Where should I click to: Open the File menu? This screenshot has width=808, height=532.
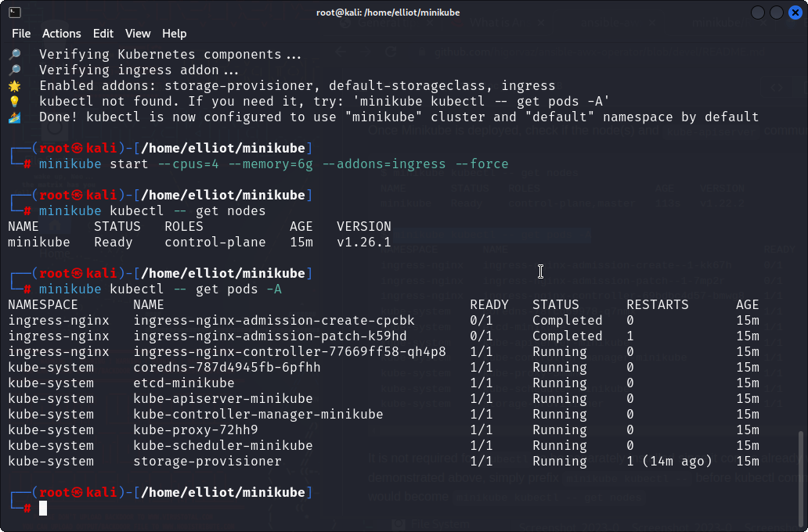[21, 34]
